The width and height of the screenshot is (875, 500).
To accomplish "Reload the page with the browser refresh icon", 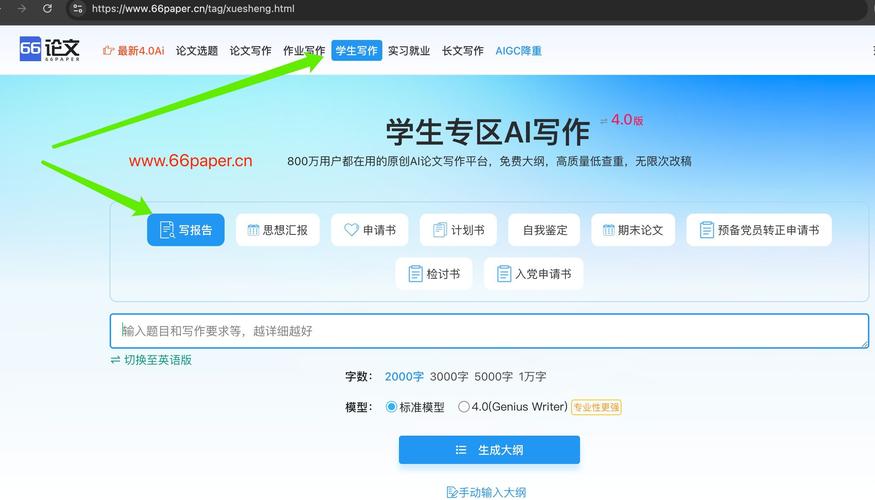I will pyautogui.click(x=47, y=8).
